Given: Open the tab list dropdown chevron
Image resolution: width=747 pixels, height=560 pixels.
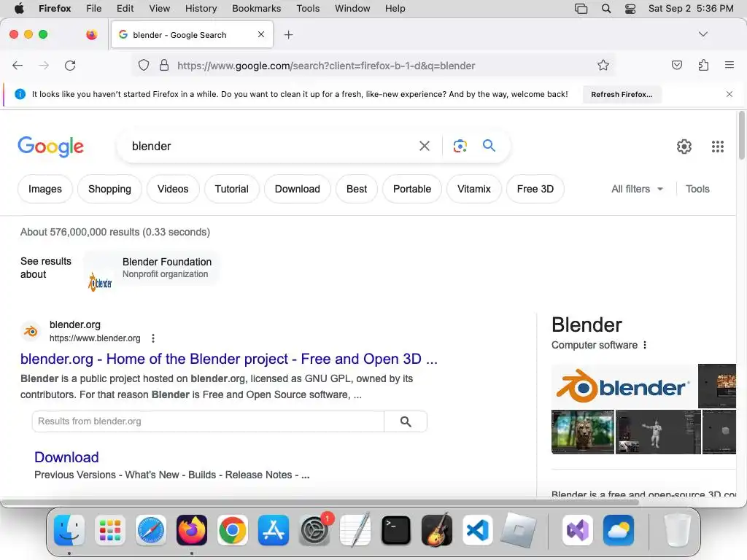Looking at the screenshot, I should pos(703,34).
